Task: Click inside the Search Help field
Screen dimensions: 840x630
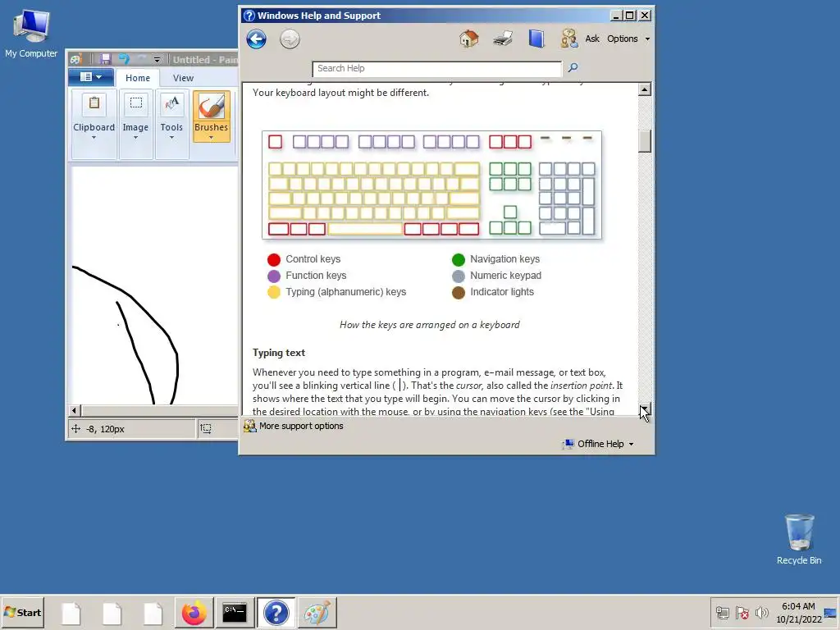Action: pyautogui.click(x=436, y=69)
